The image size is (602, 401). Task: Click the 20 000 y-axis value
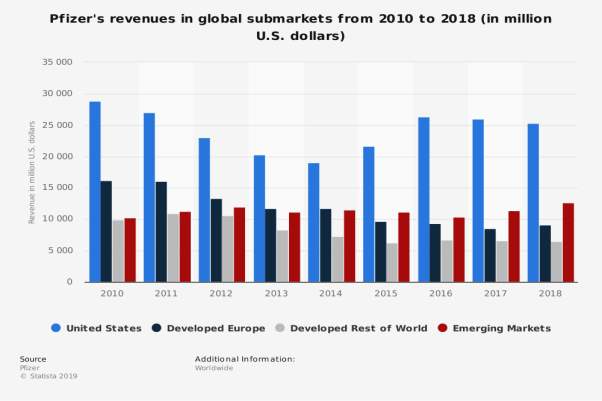[57, 156]
